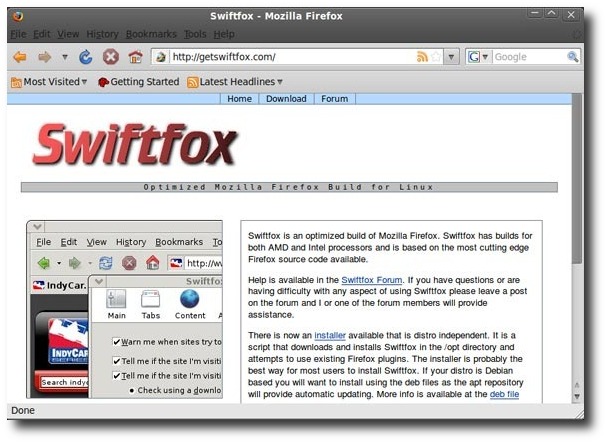Follow the installer link
Image resolution: width=607 pixels, height=443 pixels.
click(x=330, y=335)
